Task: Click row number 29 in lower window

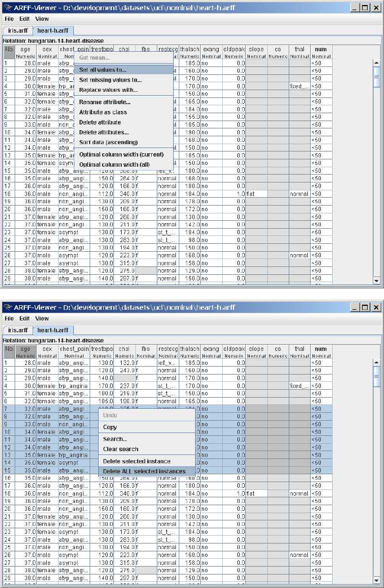Action: pyautogui.click(x=9, y=578)
